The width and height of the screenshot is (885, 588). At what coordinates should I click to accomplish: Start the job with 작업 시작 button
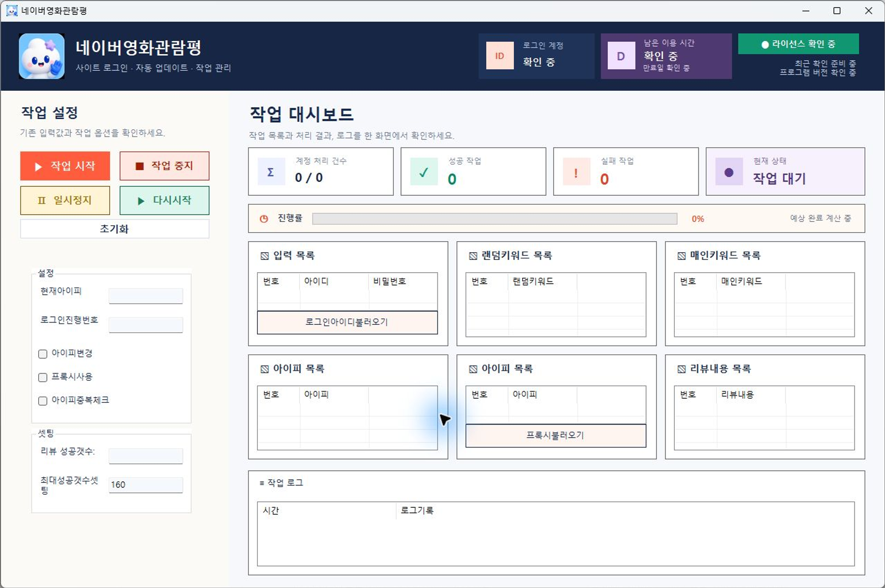[65, 166]
